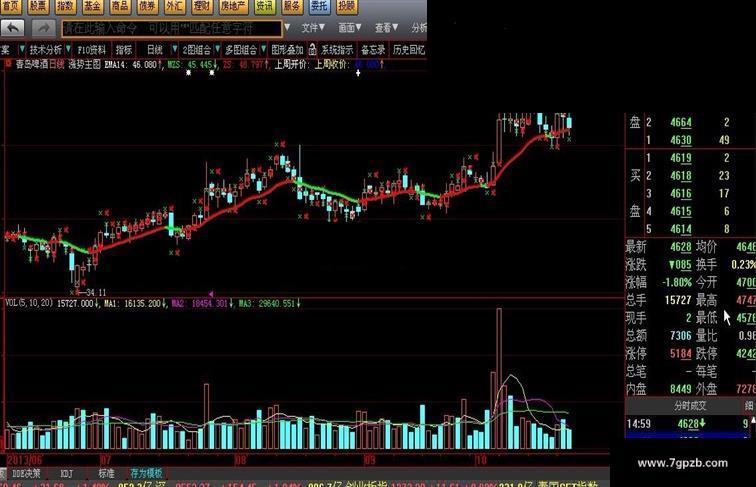Click the 总手 15727 value
The height and width of the screenshot is (487, 756).
click(x=678, y=300)
